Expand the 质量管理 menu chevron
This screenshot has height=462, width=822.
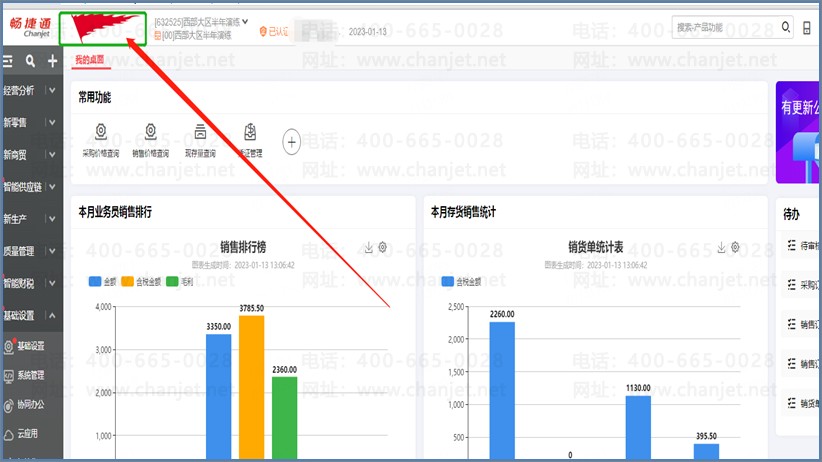click(x=52, y=251)
